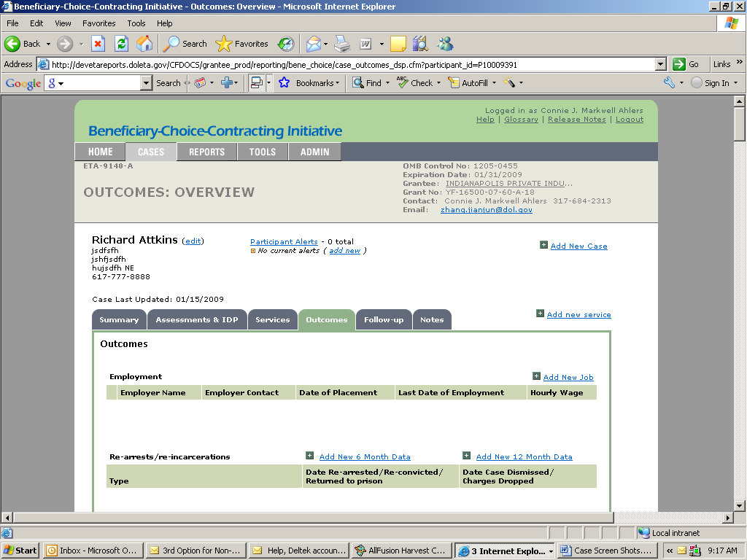Screen dimensions: 747x560
Task: Click the Google toolbar search input field
Action: point(98,83)
